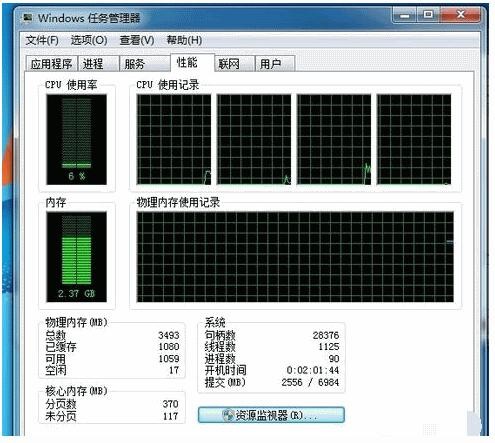Click the CPU 使用率 gauge showing 6 %
Viewport: 495px width, 443px height.
(x=77, y=139)
